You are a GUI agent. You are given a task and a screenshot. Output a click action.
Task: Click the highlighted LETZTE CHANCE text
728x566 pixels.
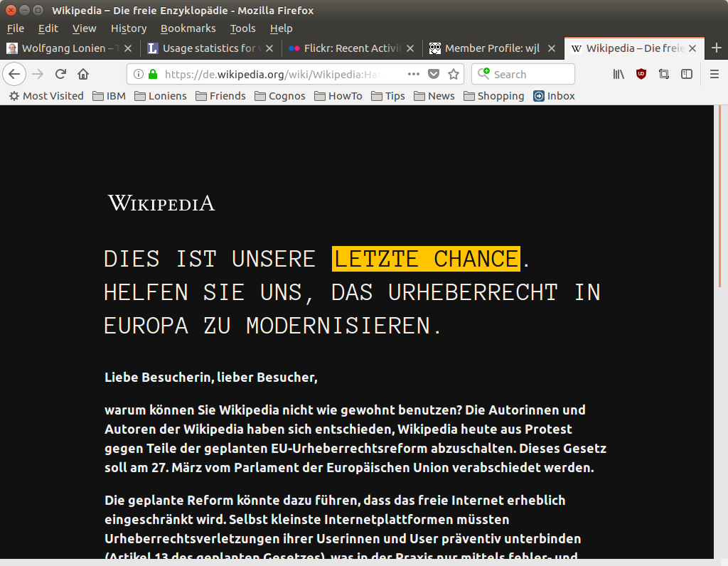(x=426, y=259)
